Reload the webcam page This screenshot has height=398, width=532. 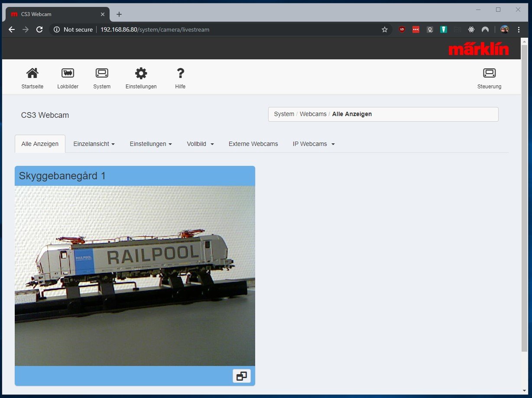pos(39,29)
